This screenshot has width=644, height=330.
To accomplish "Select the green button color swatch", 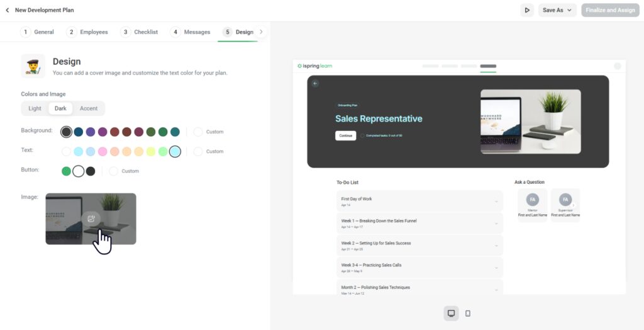I will 66,171.
